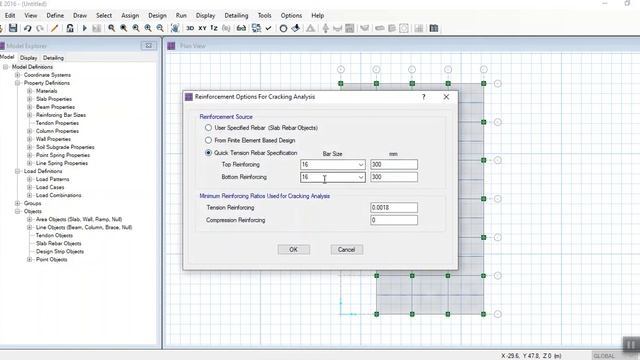The height and width of the screenshot is (360, 640).
Task: Click the Redo arrow icon
Action: pyautogui.click(x=40, y=28)
